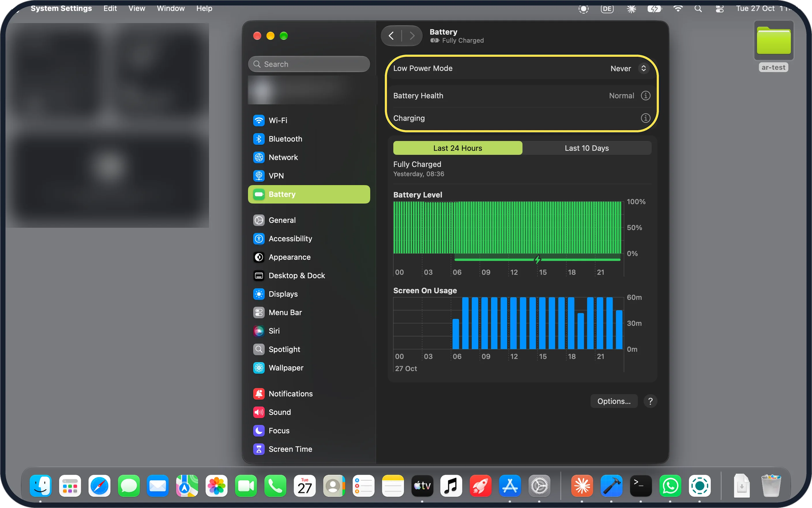Open Wallpaper settings
The width and height of the screenshot is (812, 508).
pyautogui.click(x=309, y=368)
